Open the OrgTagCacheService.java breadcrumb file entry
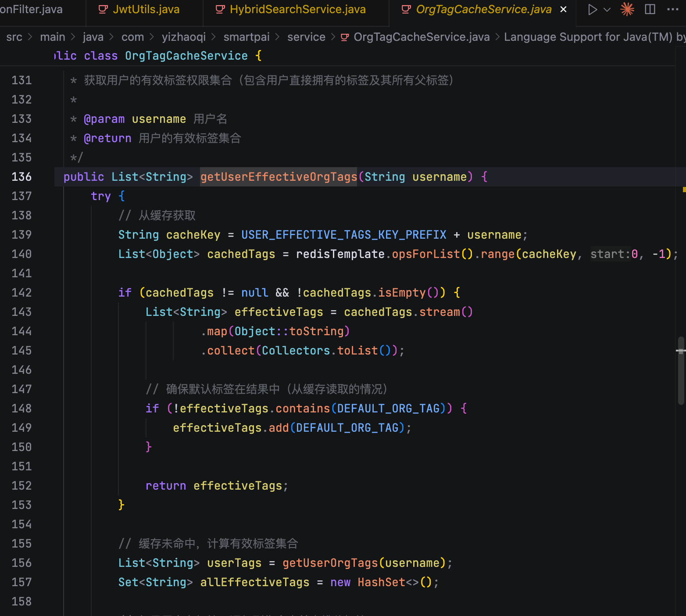686x616 pixels. [422, 37]
